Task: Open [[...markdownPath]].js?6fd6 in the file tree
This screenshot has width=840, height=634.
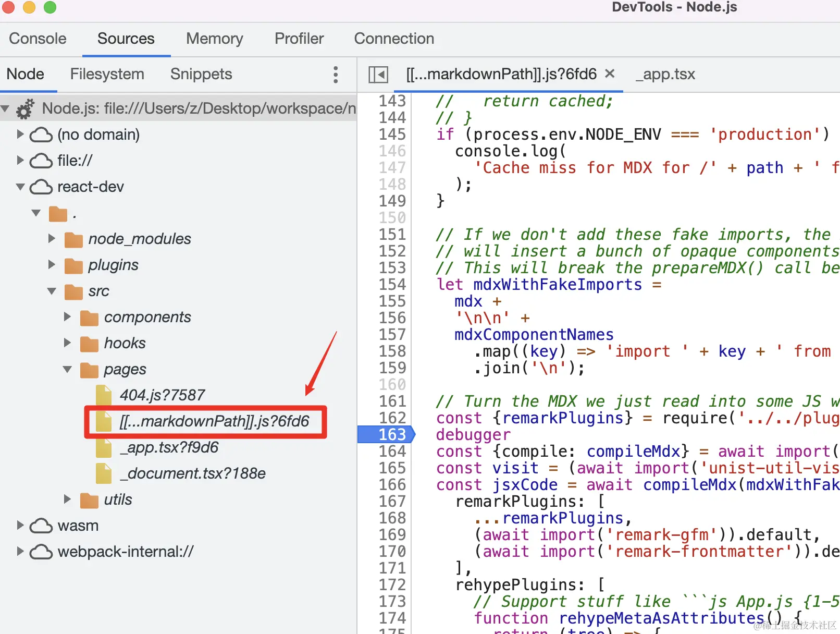Action: pos(214,421)
